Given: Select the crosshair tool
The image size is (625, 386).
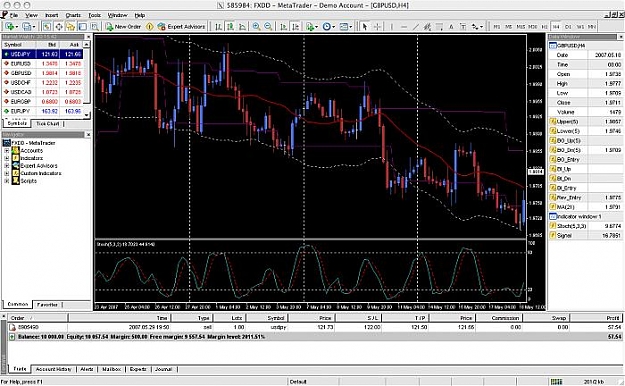Looking at the screenshot, I should coord(377,27).
